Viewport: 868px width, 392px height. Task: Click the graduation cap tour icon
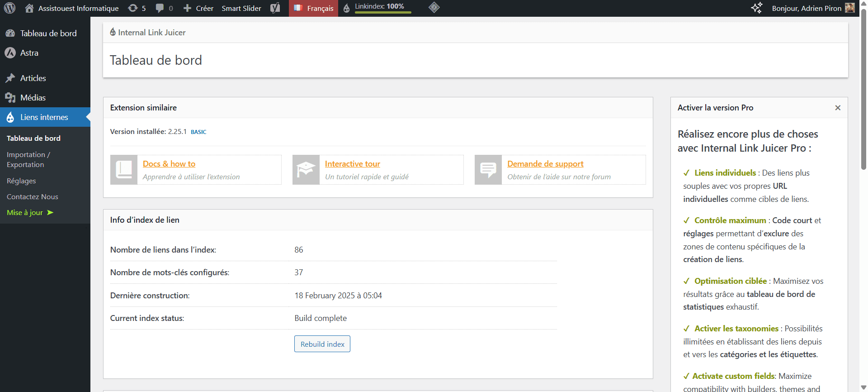pyautogui.click(x=306, y=170)
